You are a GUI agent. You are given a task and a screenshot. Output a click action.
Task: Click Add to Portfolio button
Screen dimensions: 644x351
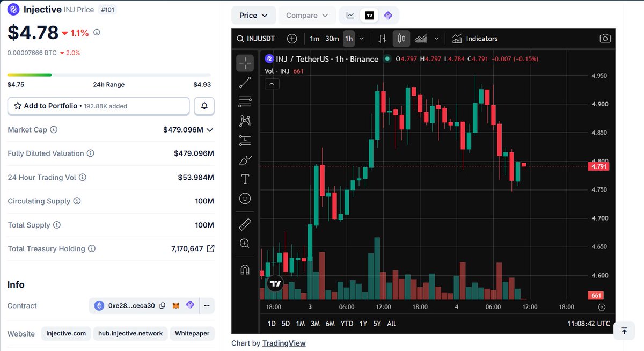pyautogui.click(x=99, y=106)
